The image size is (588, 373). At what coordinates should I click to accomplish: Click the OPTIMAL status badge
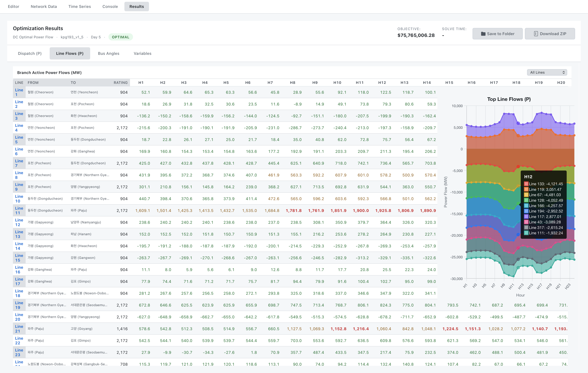pyautogui.click(x=121, y=37)
